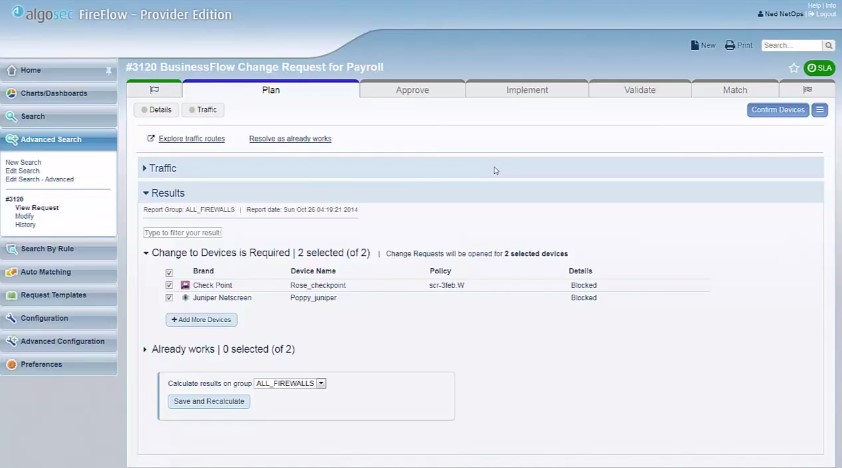Click the New document icon in toolbar

695,45
